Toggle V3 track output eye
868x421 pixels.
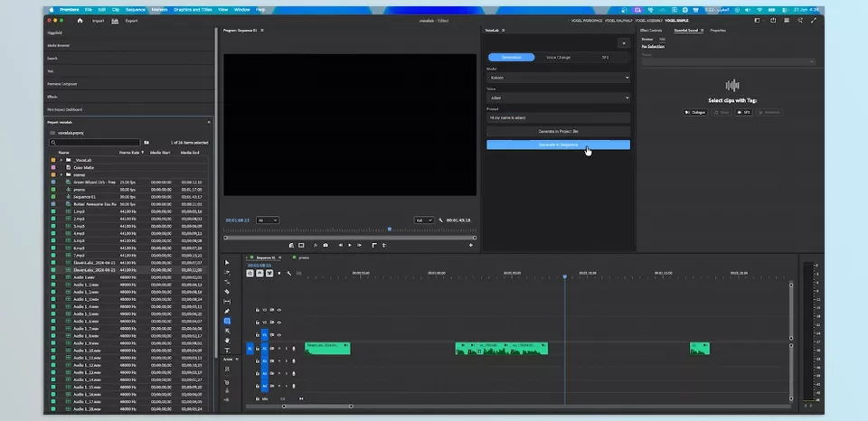pyautogui.click(x=279, y=310)
